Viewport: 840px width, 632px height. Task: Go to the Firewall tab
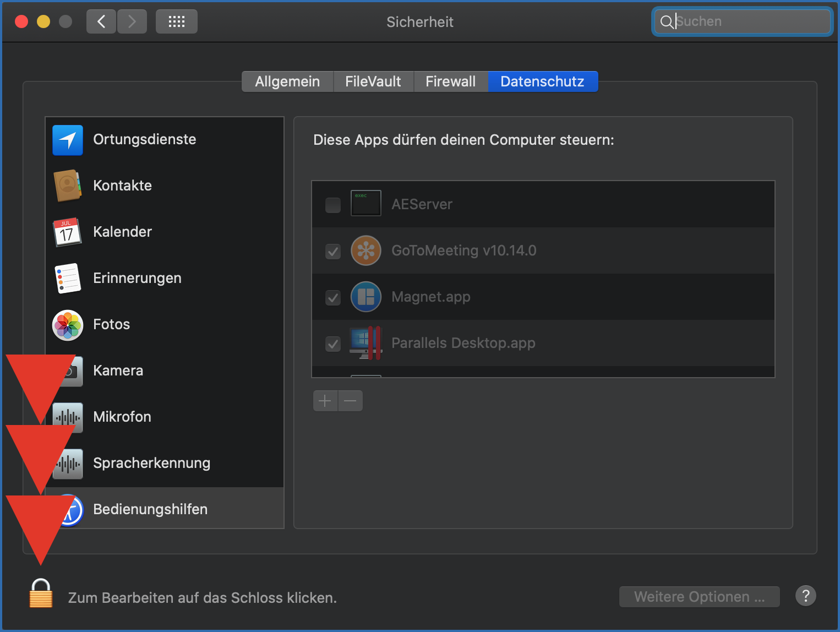tap(450, 81)
